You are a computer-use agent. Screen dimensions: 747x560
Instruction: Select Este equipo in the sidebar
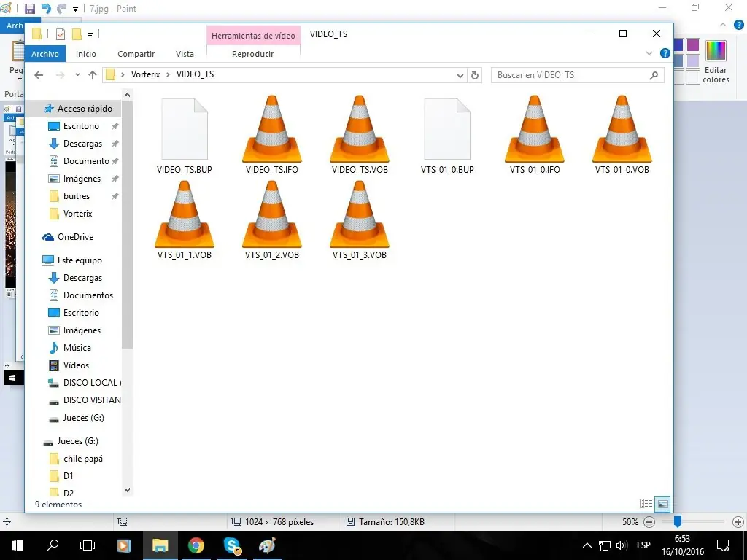tap(73, 260)
